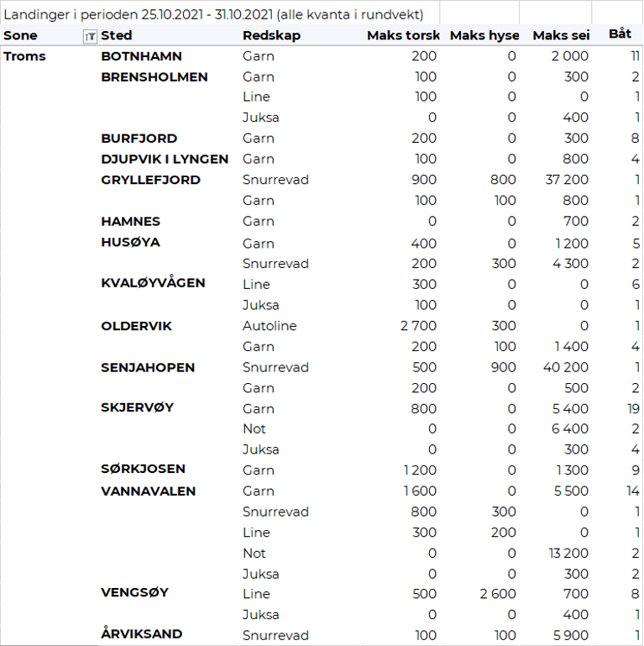The image size is (644, 646).
Task: Click the Maks torsk column header
Action: point(403,36)
